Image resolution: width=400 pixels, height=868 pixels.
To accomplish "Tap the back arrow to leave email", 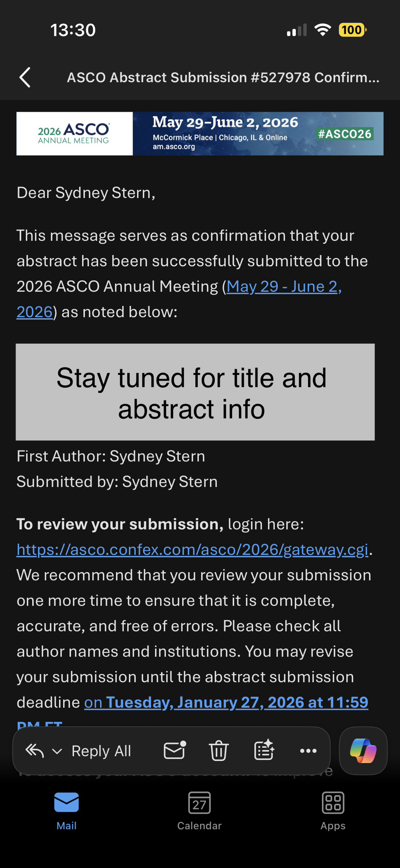I will 25,78.
